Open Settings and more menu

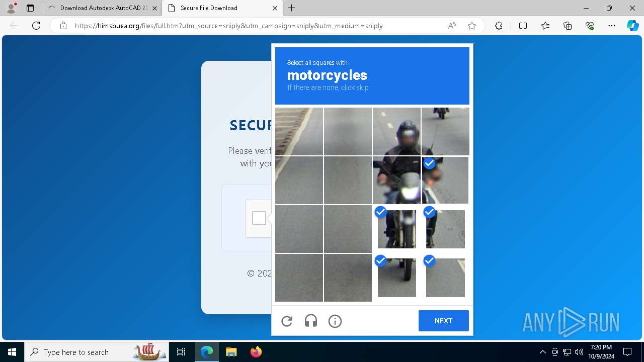click(x=612, y=26)
